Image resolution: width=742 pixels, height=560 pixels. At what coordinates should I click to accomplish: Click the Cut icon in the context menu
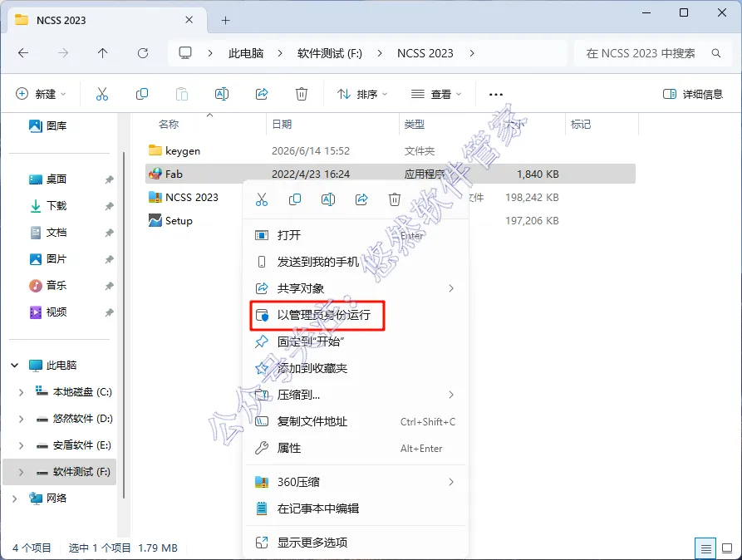point(262,199)
